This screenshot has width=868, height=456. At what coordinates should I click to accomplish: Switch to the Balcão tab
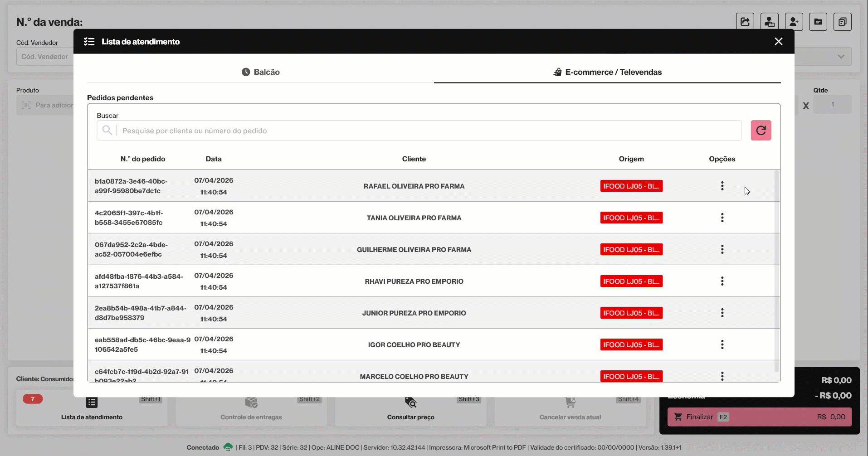coord(260,72)
